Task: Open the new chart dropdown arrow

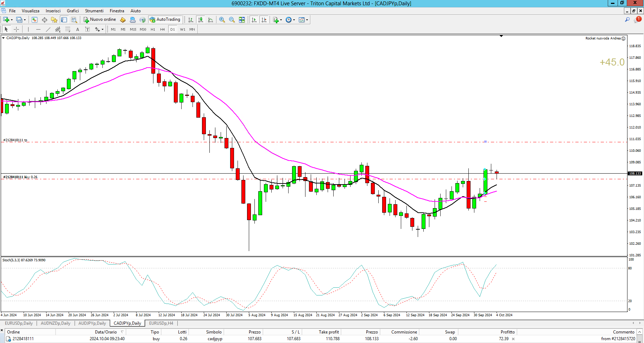Action: click(x=12, y=20)
